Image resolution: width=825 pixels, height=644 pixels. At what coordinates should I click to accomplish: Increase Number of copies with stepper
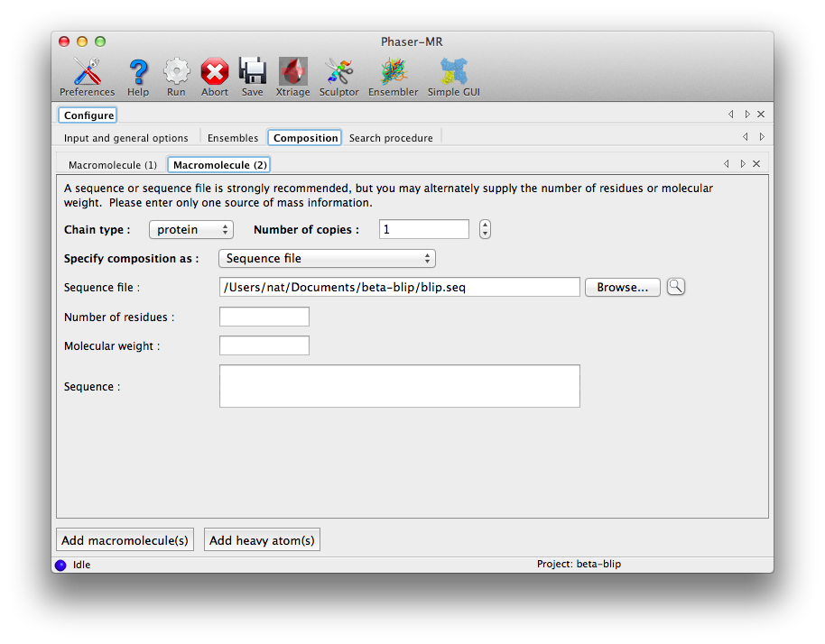[485, 225]
